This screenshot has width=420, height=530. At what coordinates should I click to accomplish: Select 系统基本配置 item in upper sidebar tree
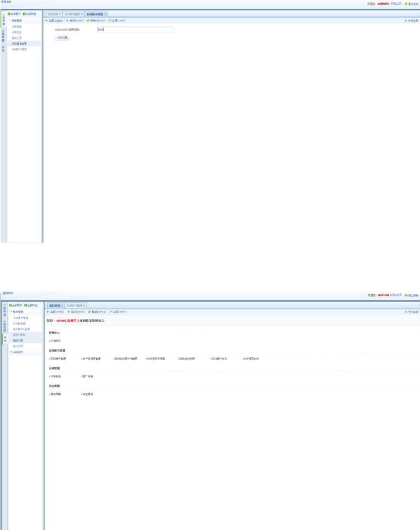coord(20,43)
